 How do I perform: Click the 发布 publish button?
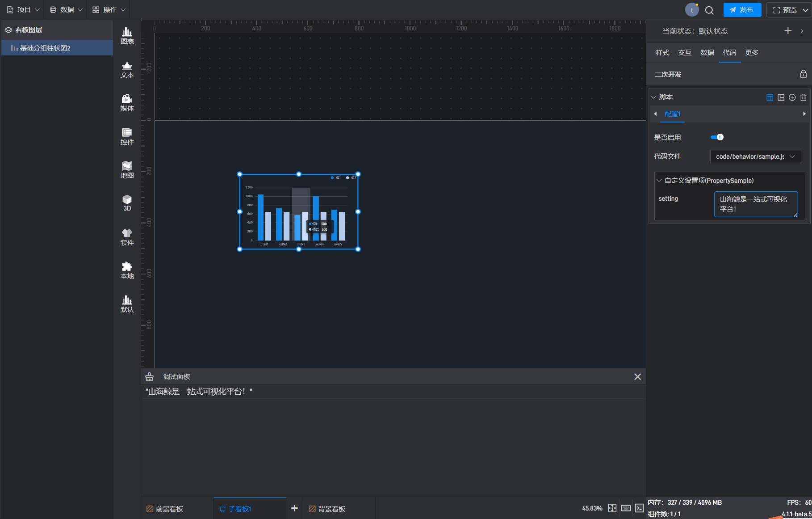(742, 10)
